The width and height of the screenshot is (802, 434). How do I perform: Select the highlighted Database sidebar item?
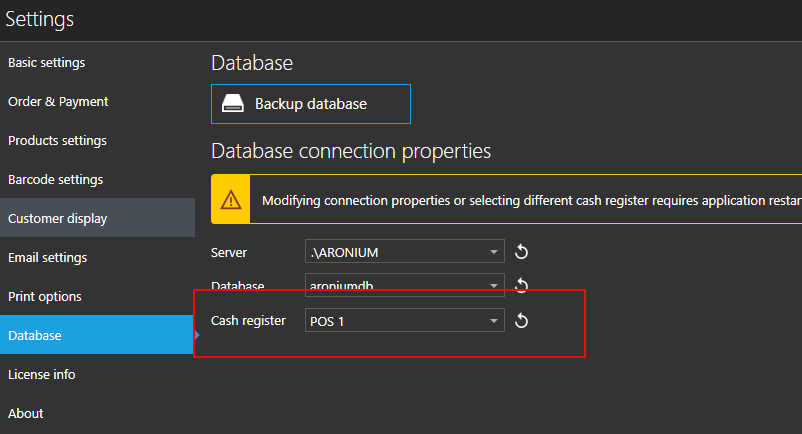pyautogui.click(x=35, y=335)
